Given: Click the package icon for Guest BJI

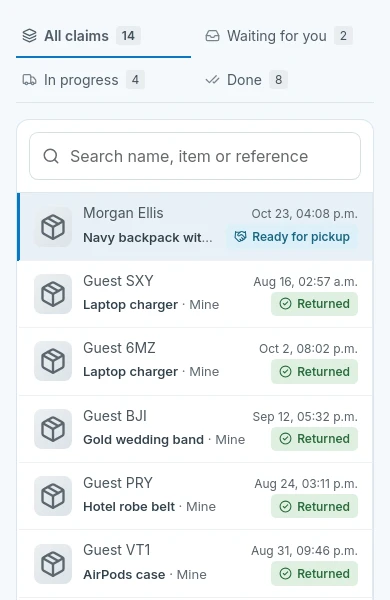Looking at the screenshot, I should (x=53, y=429).
